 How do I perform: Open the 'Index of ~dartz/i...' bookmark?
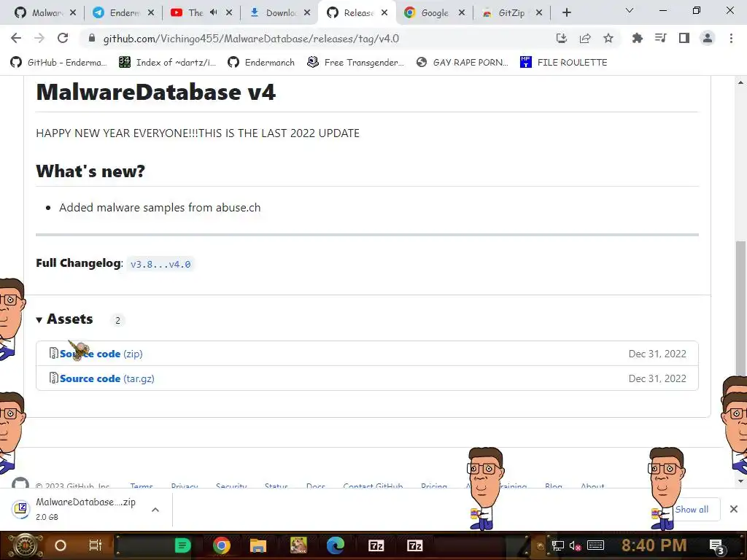point(167,63)
